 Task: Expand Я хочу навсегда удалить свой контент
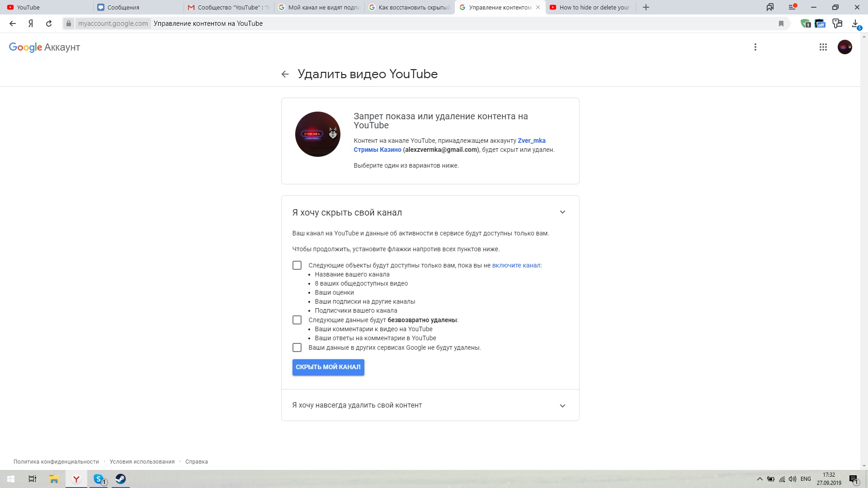click(562, 406)
